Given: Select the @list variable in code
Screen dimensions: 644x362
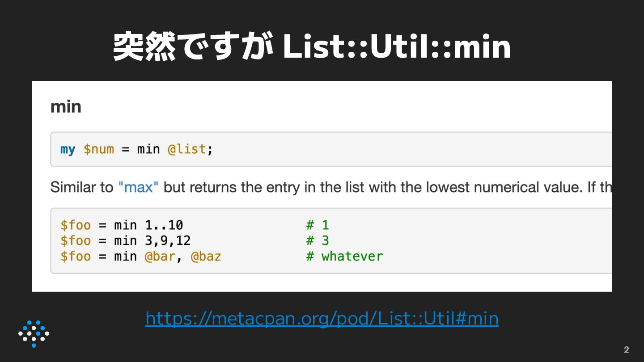Looking at the screenshot, I should pyautogui.click(x=187, y=149).
